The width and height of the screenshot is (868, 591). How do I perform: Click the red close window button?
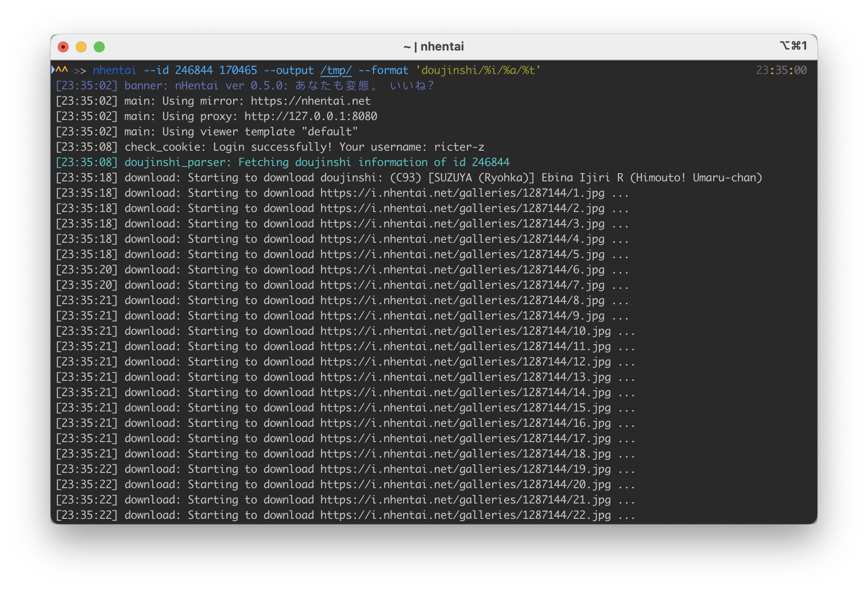[x=63, y=47]
